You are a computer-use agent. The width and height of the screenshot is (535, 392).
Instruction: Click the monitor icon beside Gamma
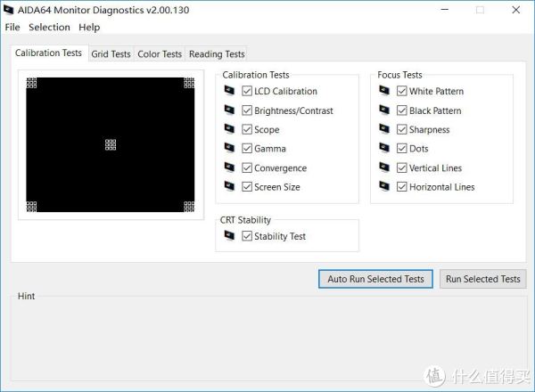229,148
